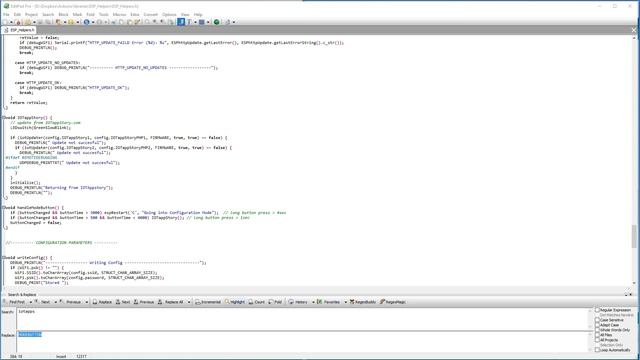Viewport: 640px width, 360px height.
Task: Click the new file icon in toolbar
Action: click(x=5, y=22)
